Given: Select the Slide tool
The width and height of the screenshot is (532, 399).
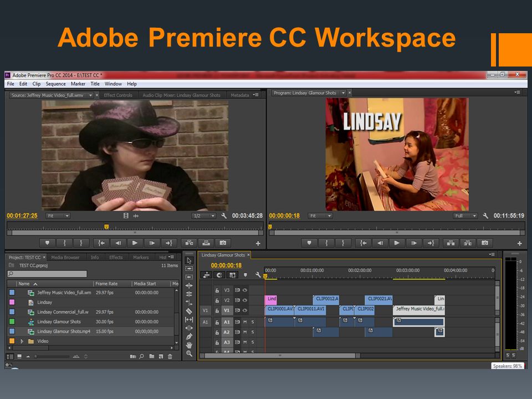Looking at the screenshot, I should (x=190, y=328).
